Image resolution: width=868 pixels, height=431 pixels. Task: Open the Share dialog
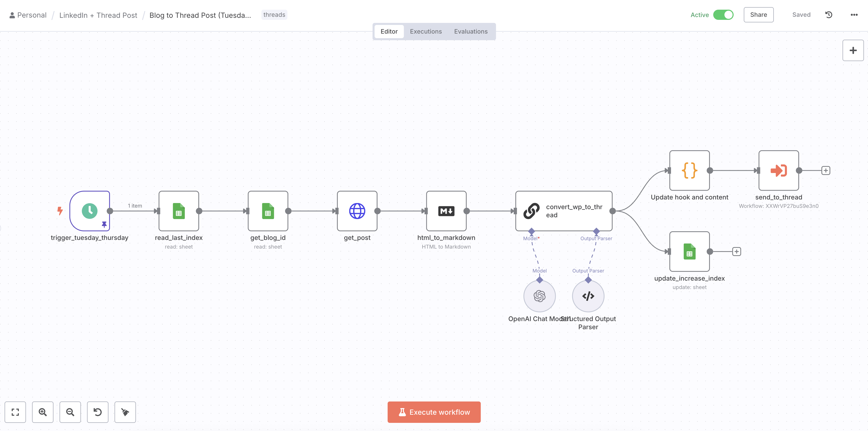coord(759,15)
